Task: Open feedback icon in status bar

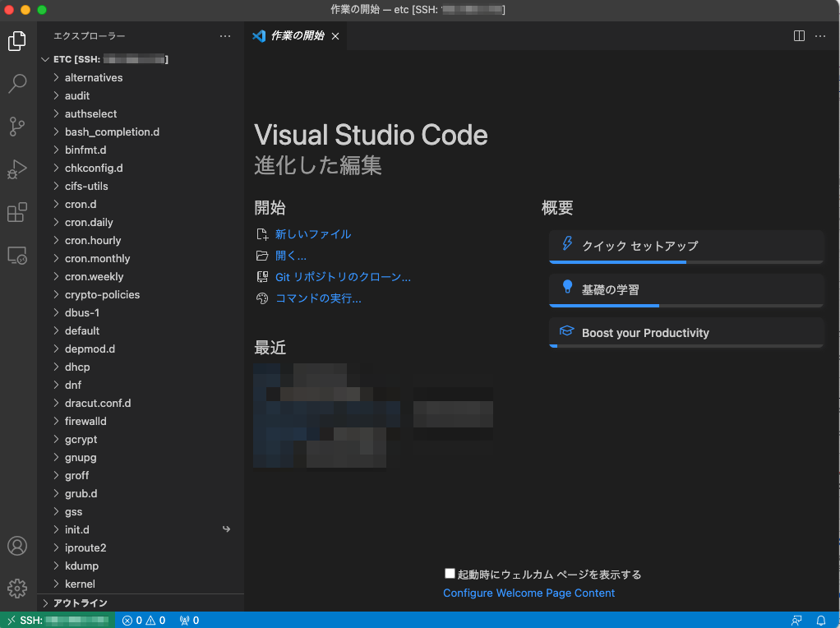Action: click(796, 621)
